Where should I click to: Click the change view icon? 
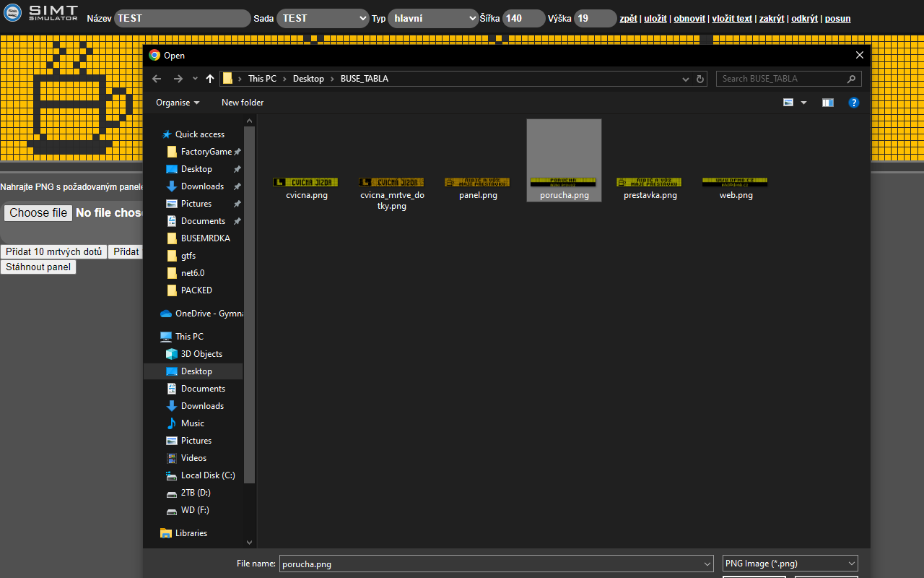point(789,103)
